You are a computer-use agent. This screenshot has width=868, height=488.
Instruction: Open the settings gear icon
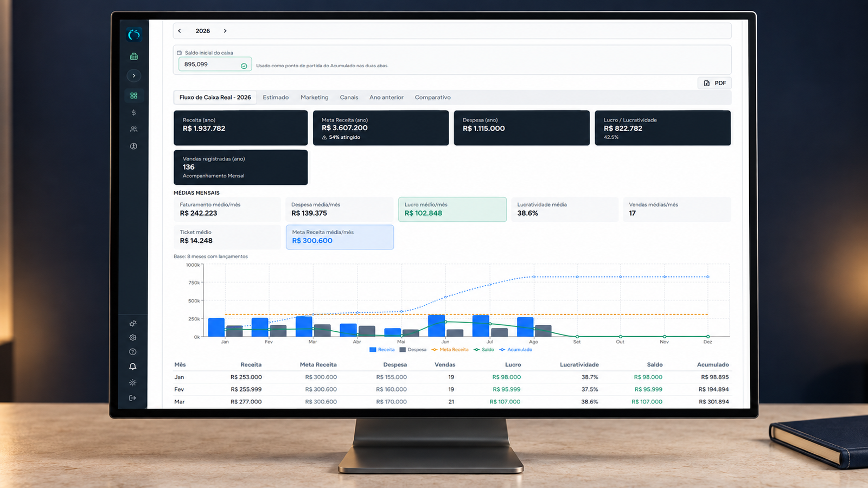point(133,337)
